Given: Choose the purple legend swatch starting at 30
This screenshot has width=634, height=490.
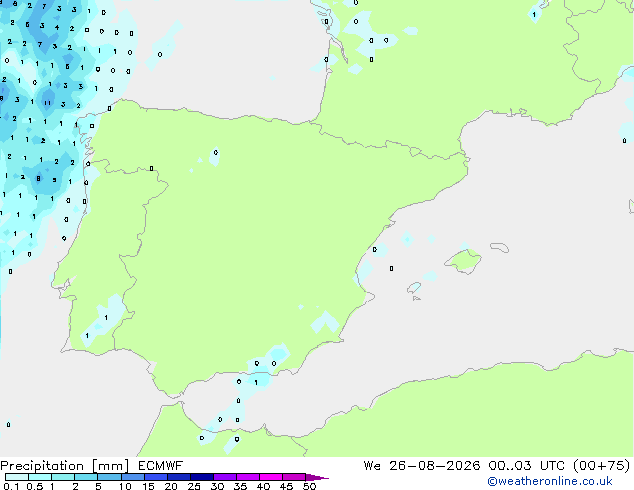Looking at the screenshot, I should 225,477.
